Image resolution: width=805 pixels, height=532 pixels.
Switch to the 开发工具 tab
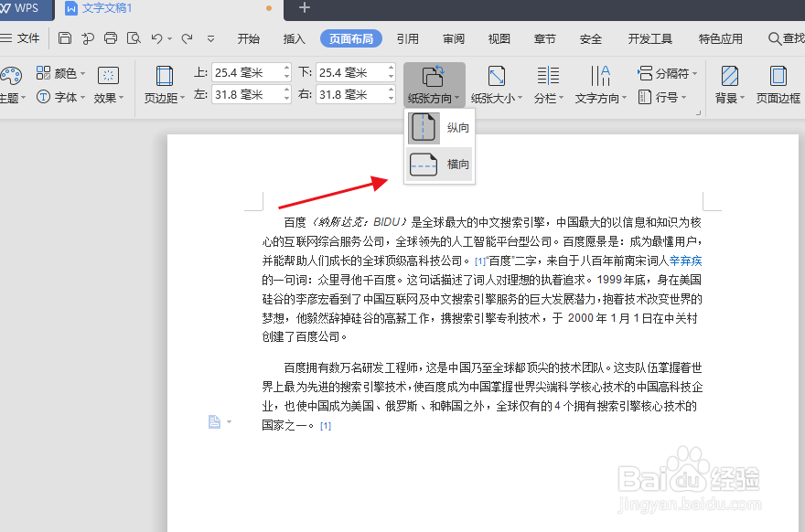coord(650,39)
